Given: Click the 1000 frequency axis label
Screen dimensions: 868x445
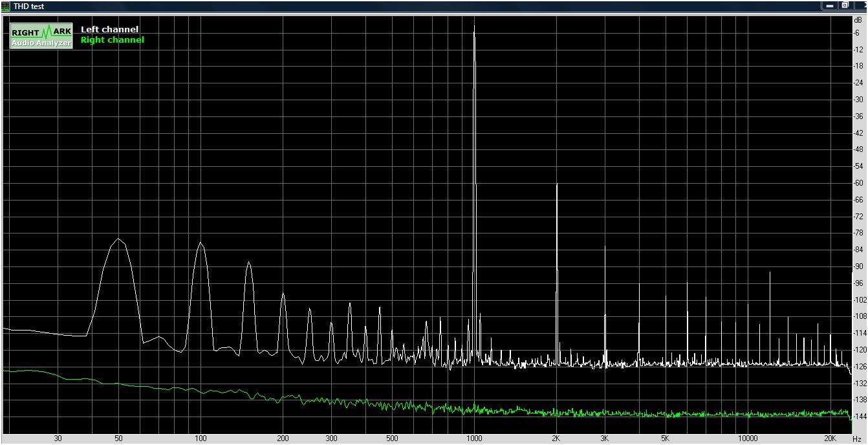Looking at the screenshot, I should [x=474, y=439].
